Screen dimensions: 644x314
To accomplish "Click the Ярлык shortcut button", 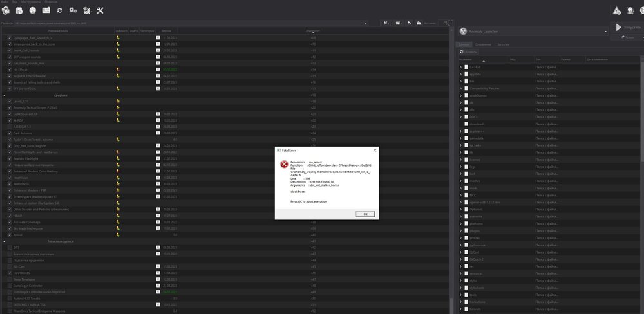I will tap(627, 37).
